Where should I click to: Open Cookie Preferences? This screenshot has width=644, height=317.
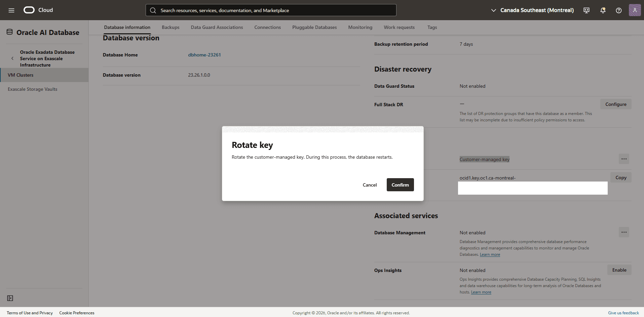(77, 313)
